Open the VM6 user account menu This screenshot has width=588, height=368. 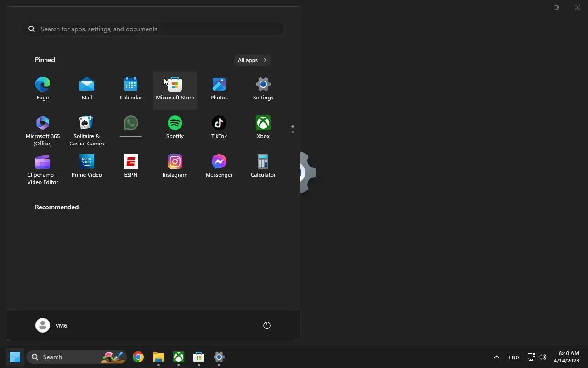click(x=51, y=325)
